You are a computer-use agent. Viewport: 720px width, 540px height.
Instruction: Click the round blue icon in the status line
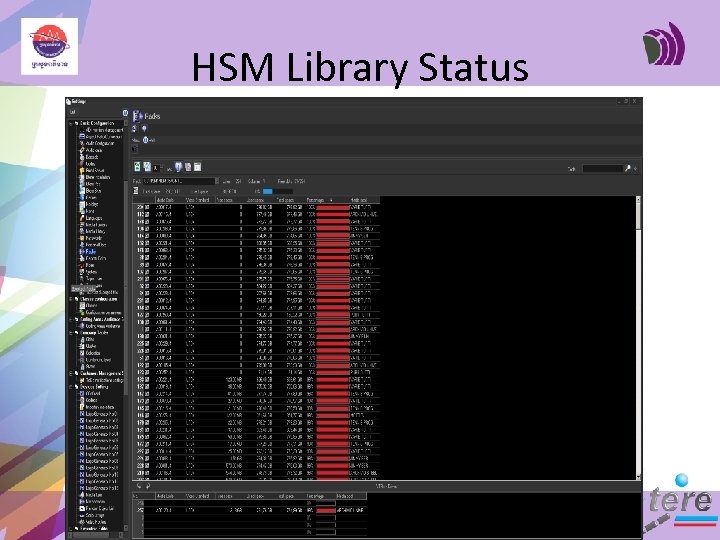pos(146,140)
